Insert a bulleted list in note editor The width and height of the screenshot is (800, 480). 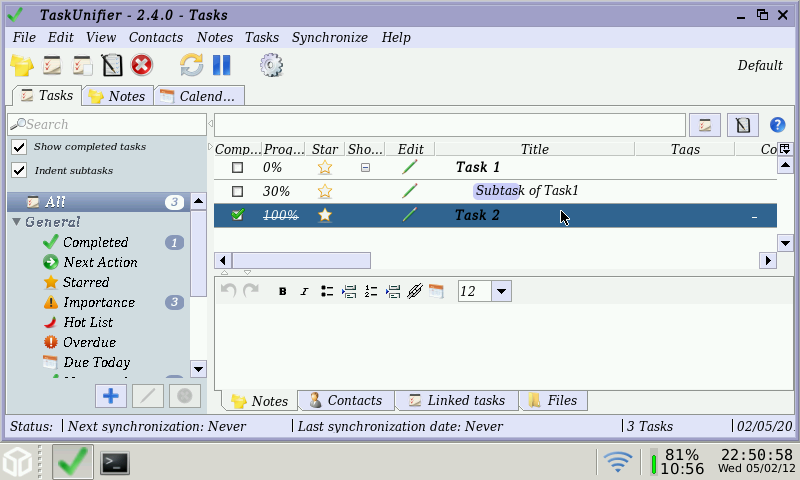[x=327, y=291]
